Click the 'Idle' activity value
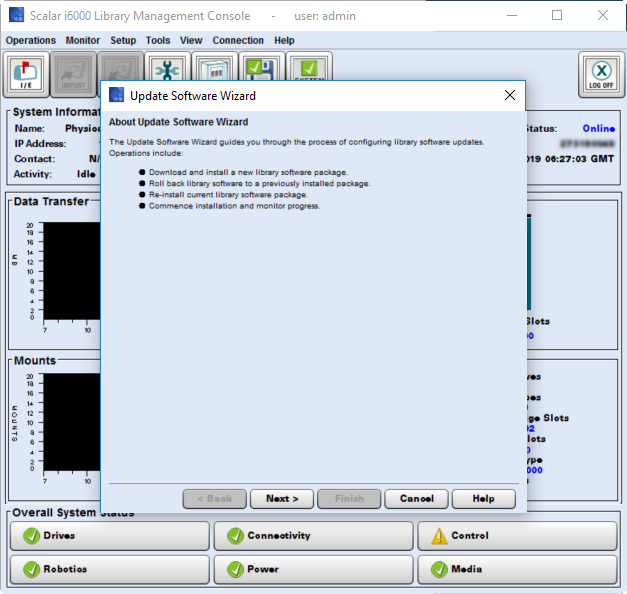This screenshot has width=627, height=594. tap(86, 174)
